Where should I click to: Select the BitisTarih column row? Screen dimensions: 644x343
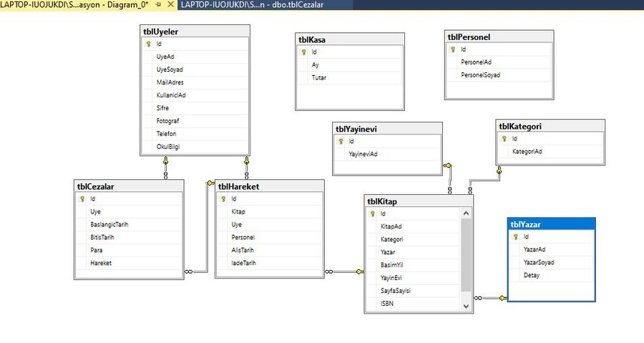(x=129, y=237)
